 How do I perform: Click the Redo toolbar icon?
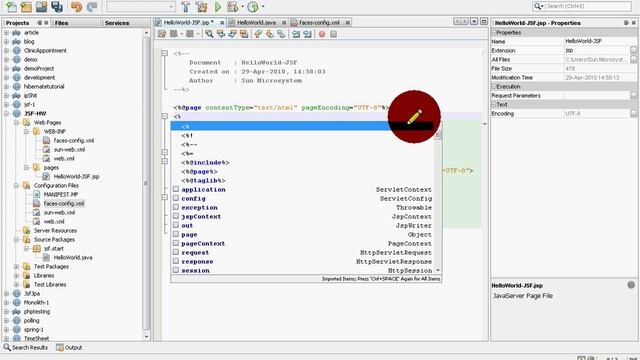pos(92,7)
